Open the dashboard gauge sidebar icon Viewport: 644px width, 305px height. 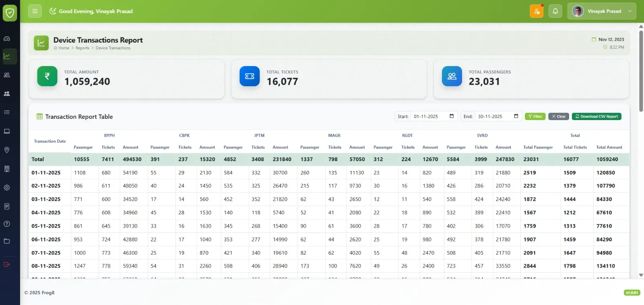click(7, 39)
